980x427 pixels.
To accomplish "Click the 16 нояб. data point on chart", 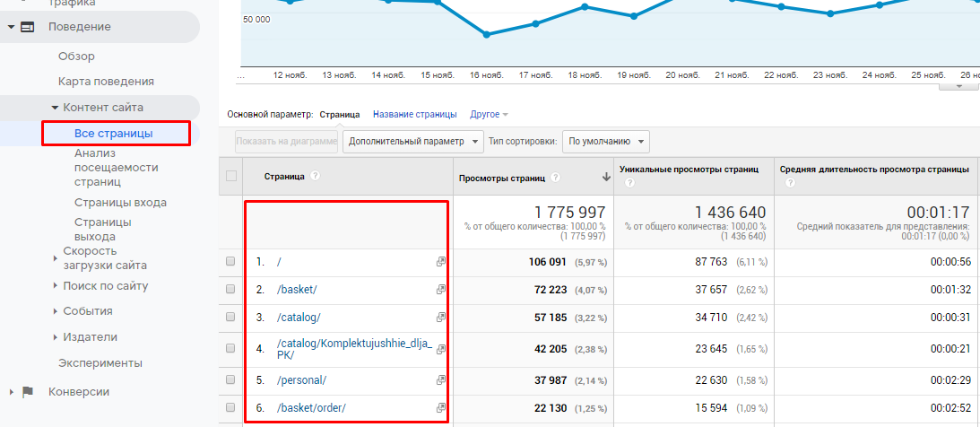I will point(487,34).
